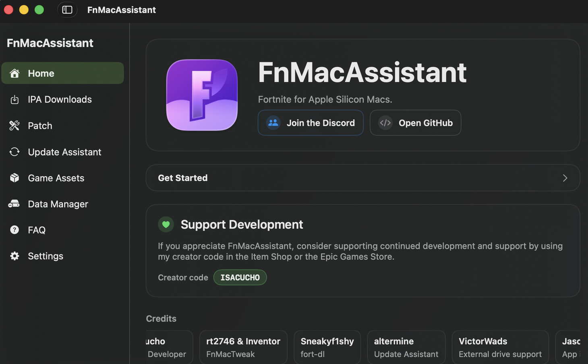The image size is (588, 364).
Task: Click the Settings gear icon
Action: pyautogui.click(x=14, y=256)
